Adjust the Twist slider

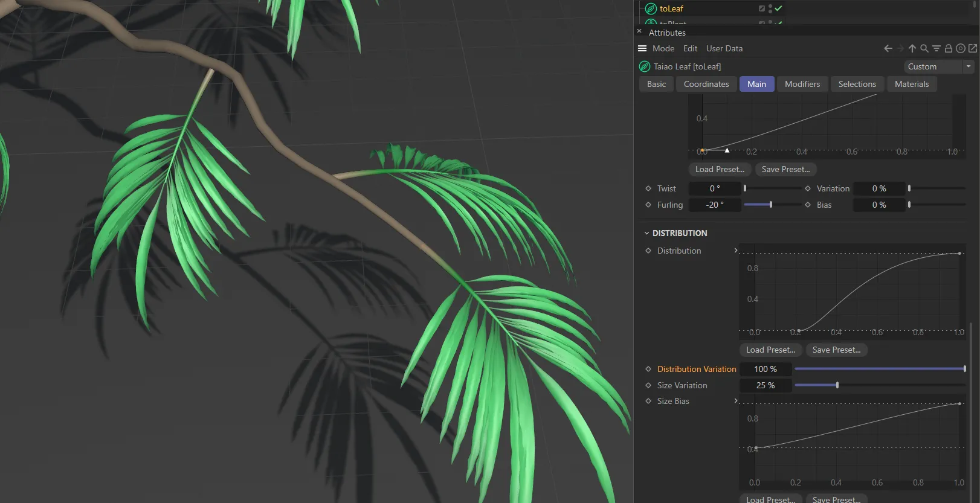(x=772, y=188)
